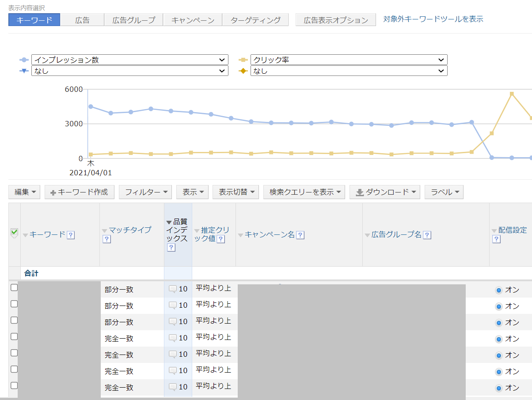The height and width of the screenshot is (400, 532).
Task: Click the peak yellow クリック率 chart point
Action: [512, 94]
